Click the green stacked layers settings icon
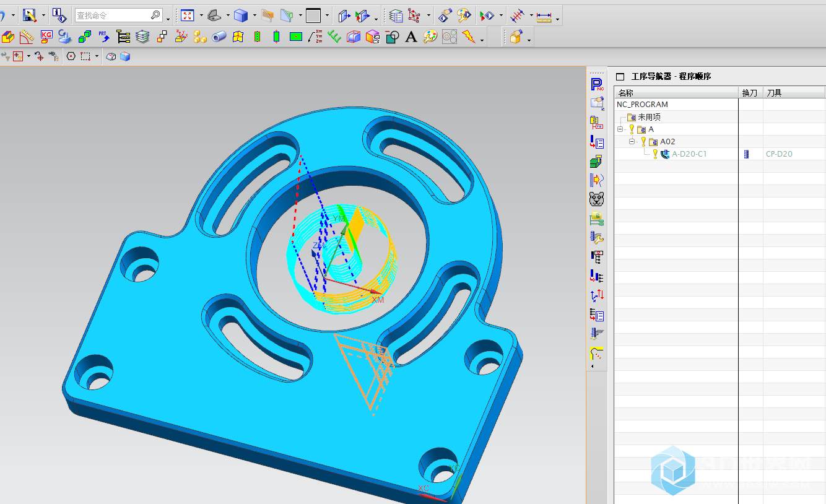826x504 pixels. tap(396, 15)
